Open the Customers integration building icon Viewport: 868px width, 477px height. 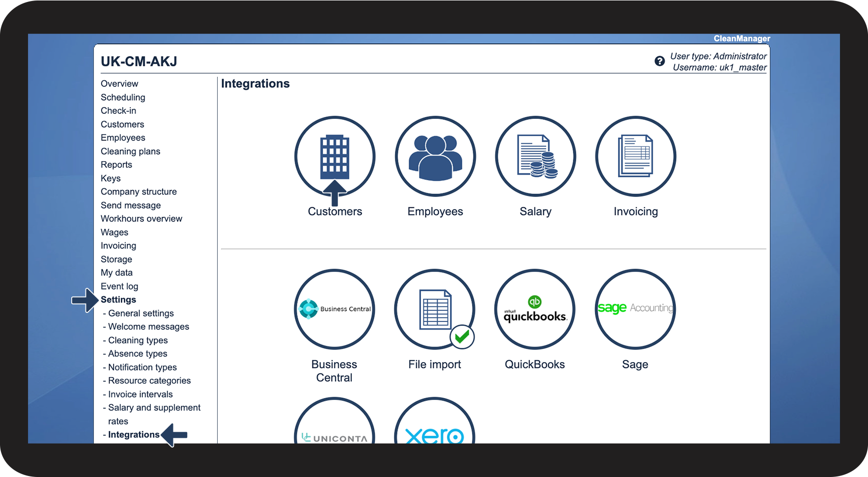(335, 157)
